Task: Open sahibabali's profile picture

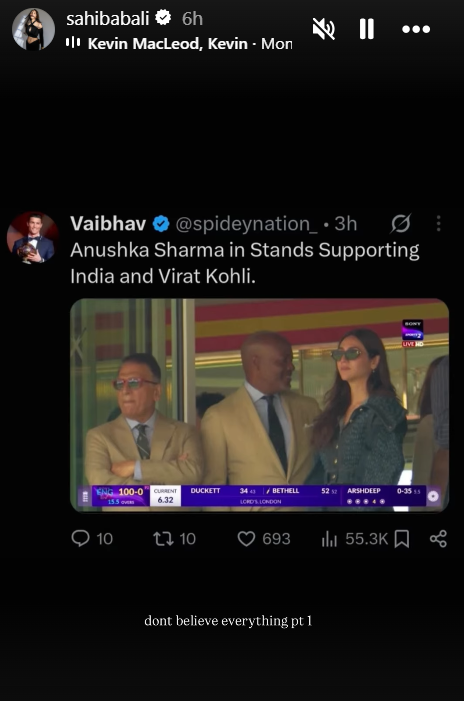Action: point(34,29)
